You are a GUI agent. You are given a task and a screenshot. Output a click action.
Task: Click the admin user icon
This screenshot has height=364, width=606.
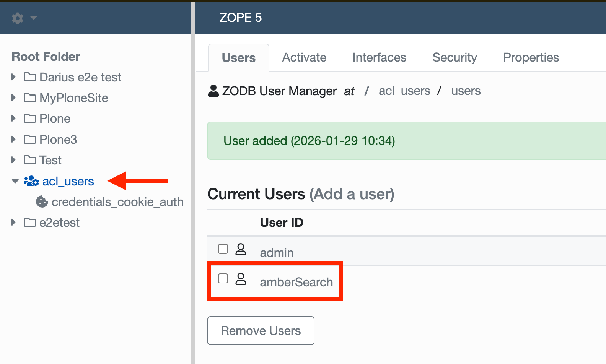click(x=241, y=249)
